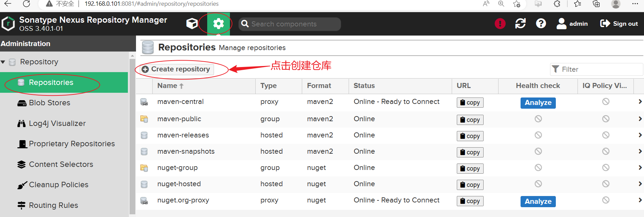Screen dimensions: 644x217
Task: Click the browser address bar URL
Action: coord(151,4)
